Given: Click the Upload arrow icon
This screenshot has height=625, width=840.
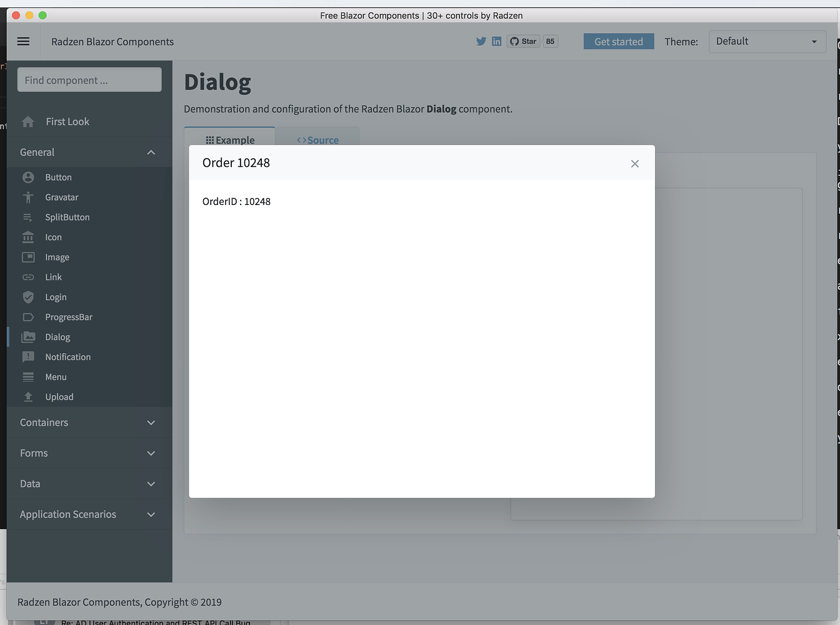Looking at the screenshot, I should pyautogui.click(x=28, y=397).
